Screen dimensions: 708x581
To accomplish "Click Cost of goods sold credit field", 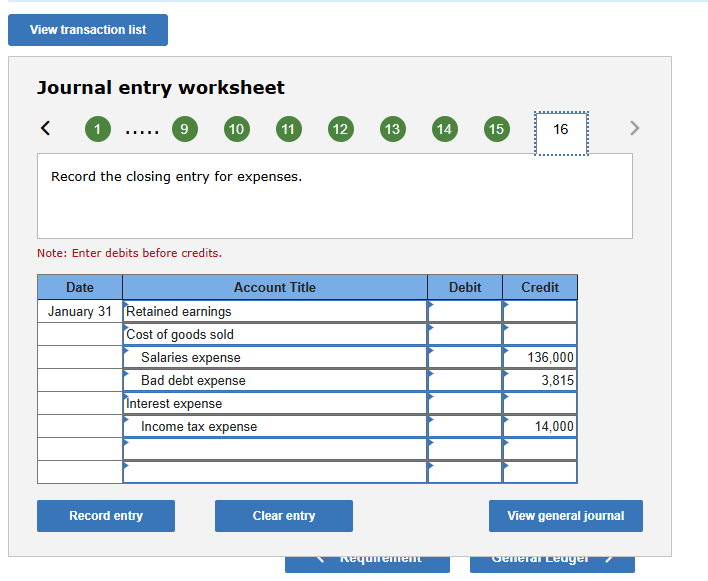I will click(540, 335).
